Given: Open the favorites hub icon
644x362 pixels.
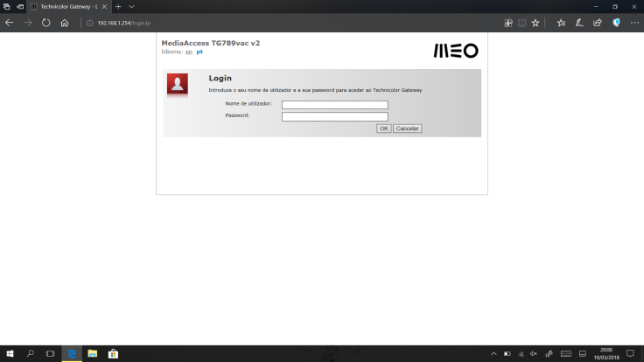Looking at the screenshot, I should pos(562,23).
